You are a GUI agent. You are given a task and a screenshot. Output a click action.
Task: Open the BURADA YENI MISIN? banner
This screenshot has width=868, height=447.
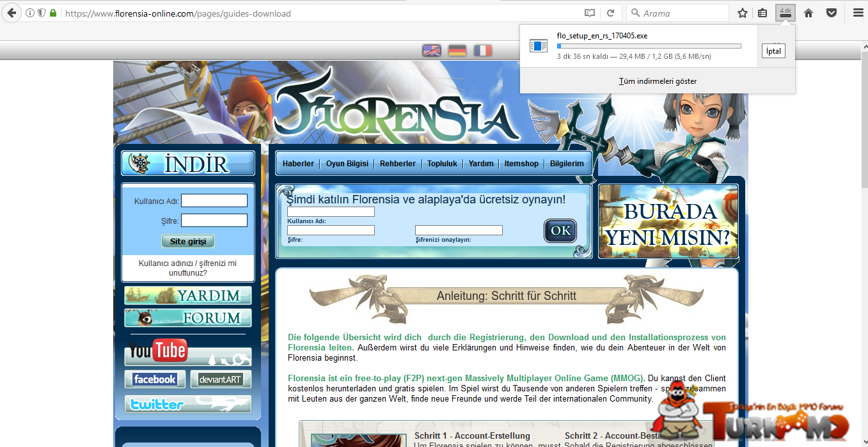(x=668, y=221)
